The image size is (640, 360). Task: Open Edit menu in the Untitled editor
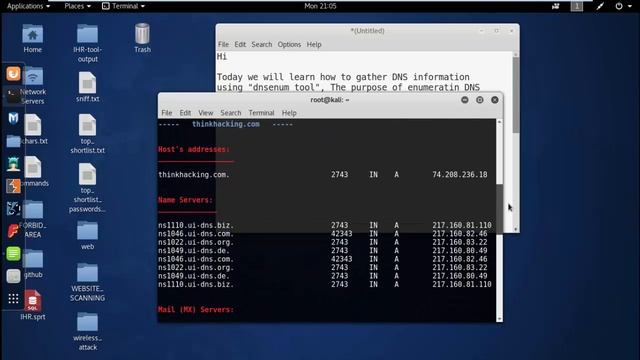tap(240, 44)
